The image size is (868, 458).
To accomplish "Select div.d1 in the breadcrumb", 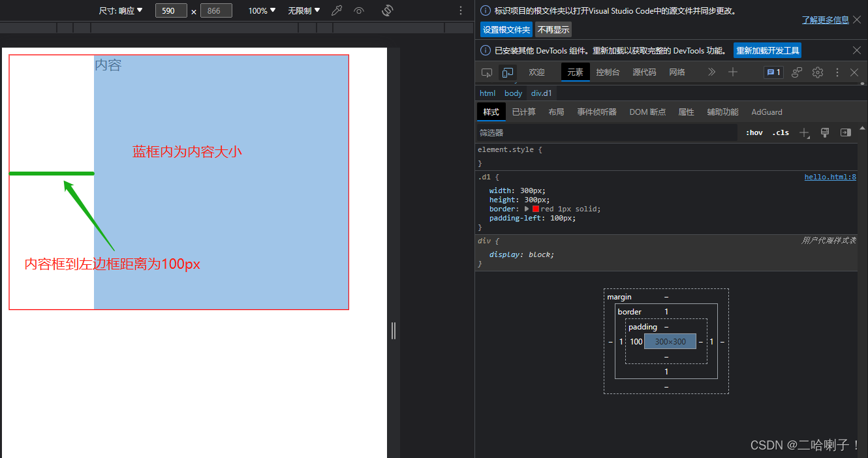I will point(542,93).
